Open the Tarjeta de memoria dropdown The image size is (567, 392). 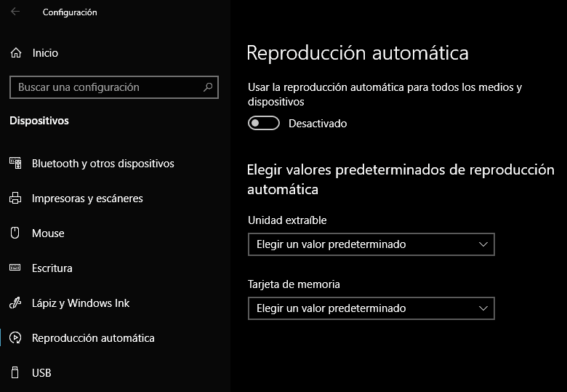pos(371,308)
